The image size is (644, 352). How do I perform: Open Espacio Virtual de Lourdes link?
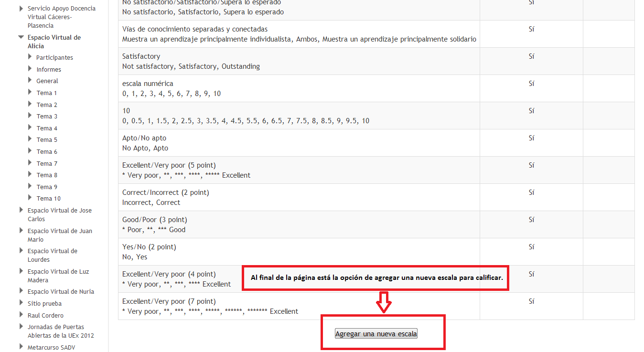coord(52,255)
